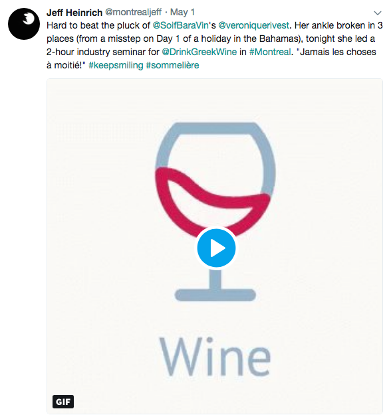Play the Wine GIF
The height and width of the screenshot is (417, 391).
[x=216, y=248]
